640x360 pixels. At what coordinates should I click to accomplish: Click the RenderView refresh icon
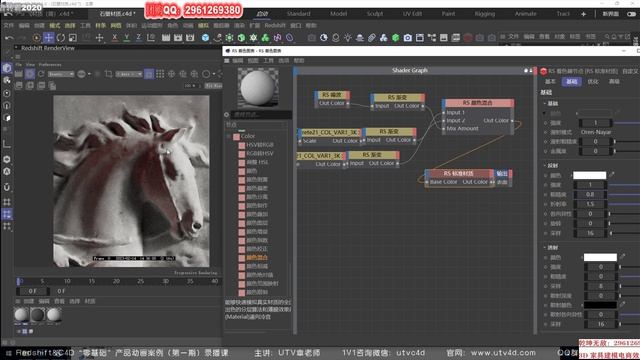pyautogui.click(x=41, y=74)
